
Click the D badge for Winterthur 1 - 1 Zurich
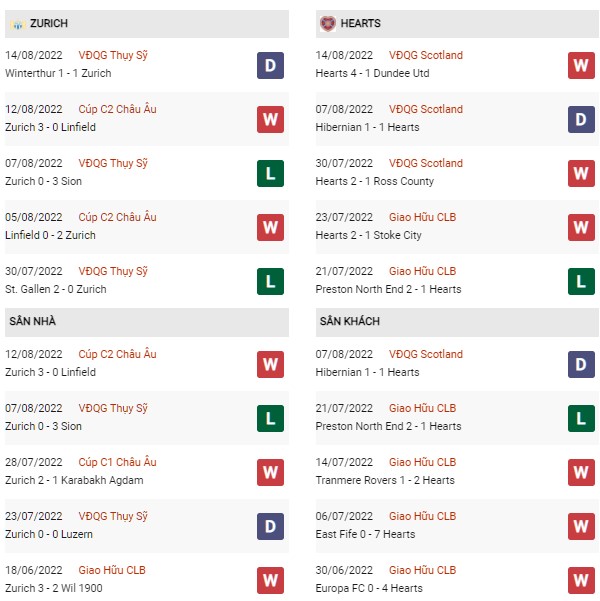(x=270, y=66)
